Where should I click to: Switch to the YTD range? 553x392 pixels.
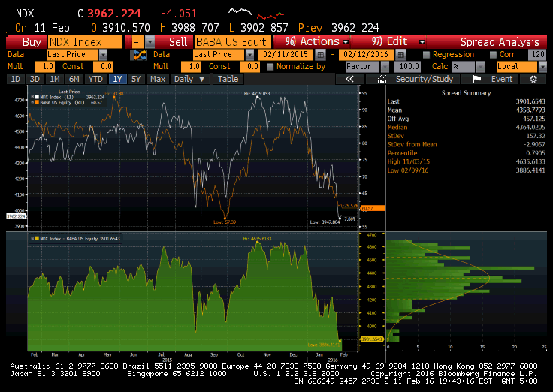pyautogui.click(x=95, y=79)
